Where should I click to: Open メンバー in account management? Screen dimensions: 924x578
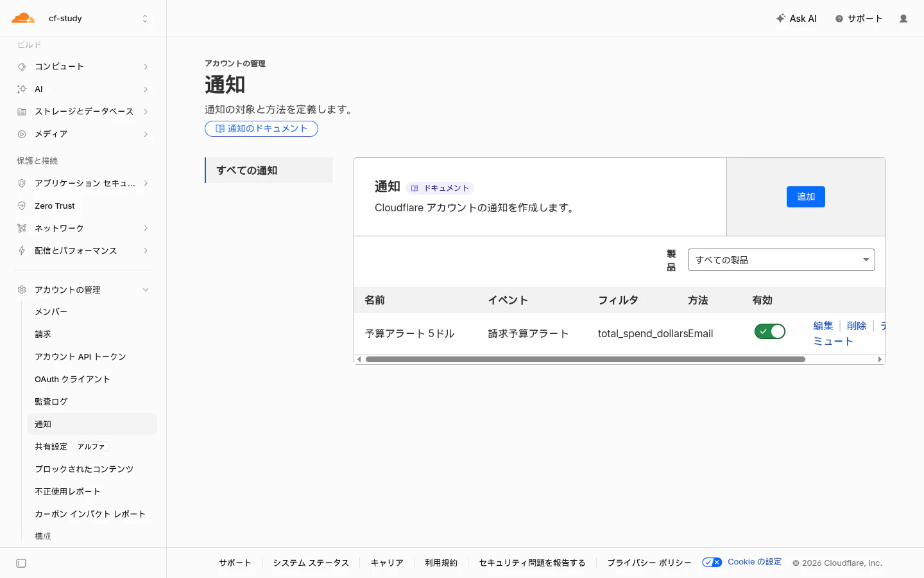click(92, 311)
